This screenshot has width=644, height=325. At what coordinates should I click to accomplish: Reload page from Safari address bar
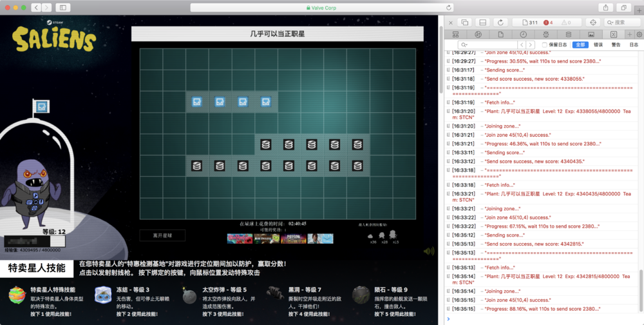pos(448,7)
